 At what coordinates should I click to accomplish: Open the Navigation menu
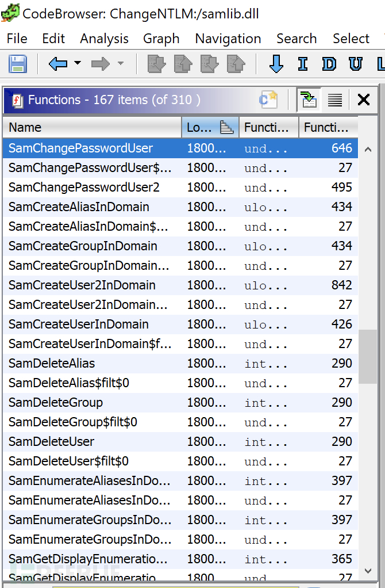point(228,39)
